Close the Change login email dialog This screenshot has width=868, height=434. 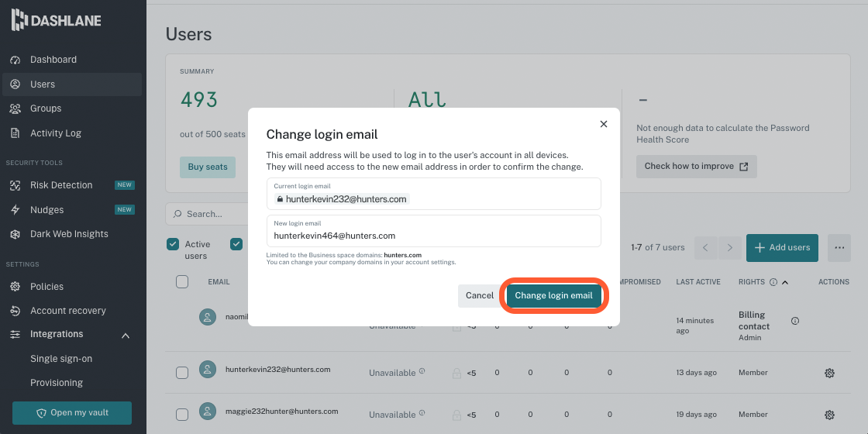point(604,124)
